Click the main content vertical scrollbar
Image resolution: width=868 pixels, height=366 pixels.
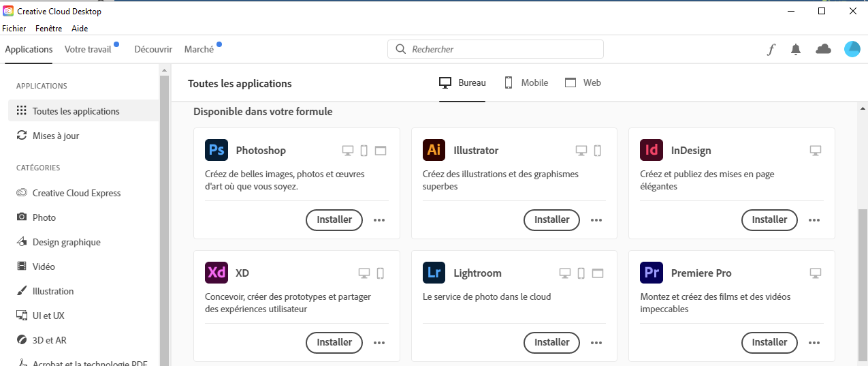pyautogui.click(x=863, y=286)
